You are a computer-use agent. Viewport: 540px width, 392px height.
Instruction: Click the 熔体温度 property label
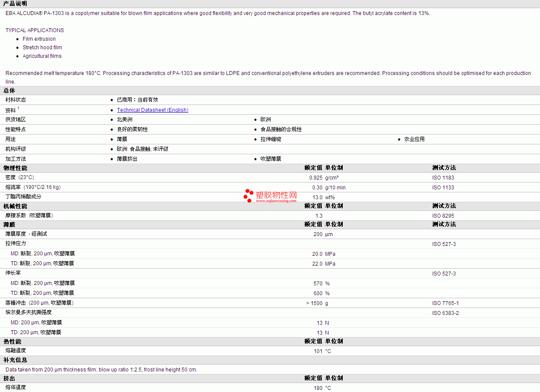tap(16, 387)
